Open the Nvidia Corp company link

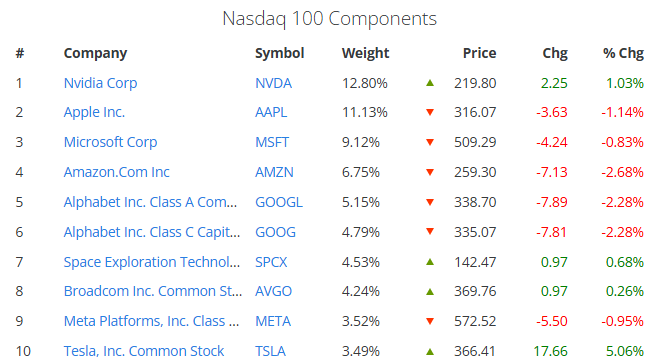(100, 83)
